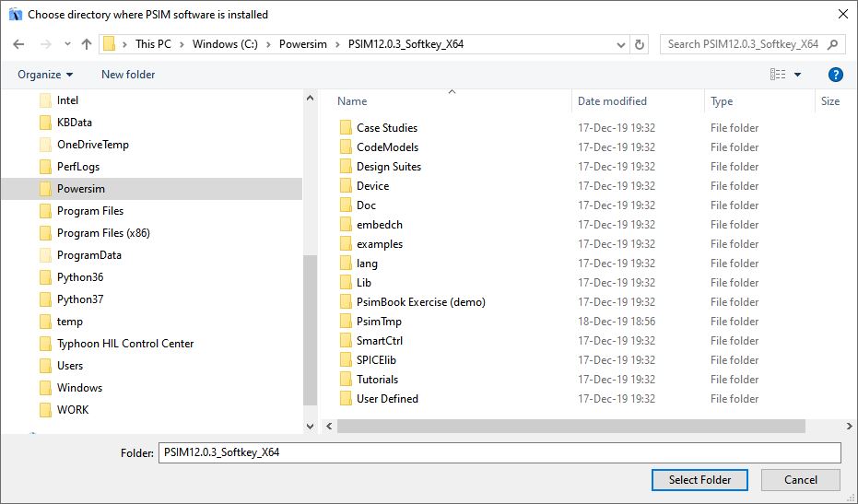The image size is (858, 504).
Task: Open the blue Help question icon
Action: (x=835, y=75)
